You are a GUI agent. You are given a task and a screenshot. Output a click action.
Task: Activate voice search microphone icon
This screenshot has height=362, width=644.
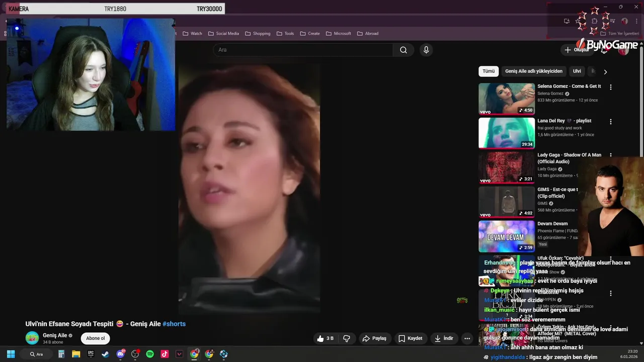click(426, 50)
